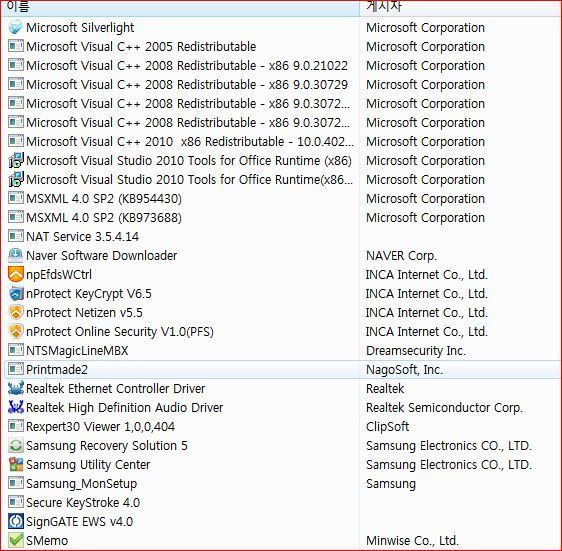Click the Microsoft Silverlight icon
The width and height of the screenshot is (562, 551).
point(16,28)
